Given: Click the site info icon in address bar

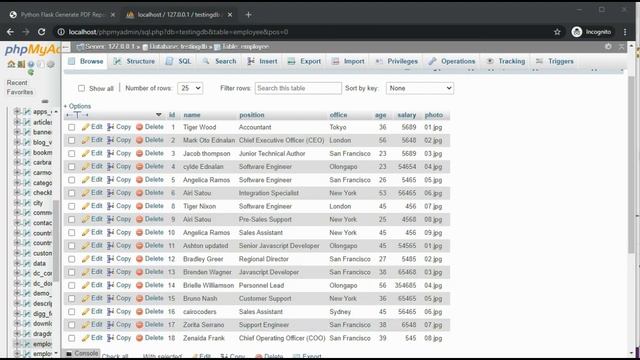Looking at the screenshot, I should click(61, 32).
